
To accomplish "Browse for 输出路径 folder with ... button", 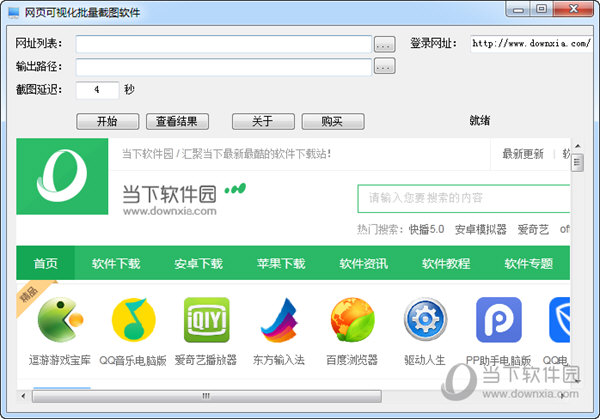I will pos(384,67).
